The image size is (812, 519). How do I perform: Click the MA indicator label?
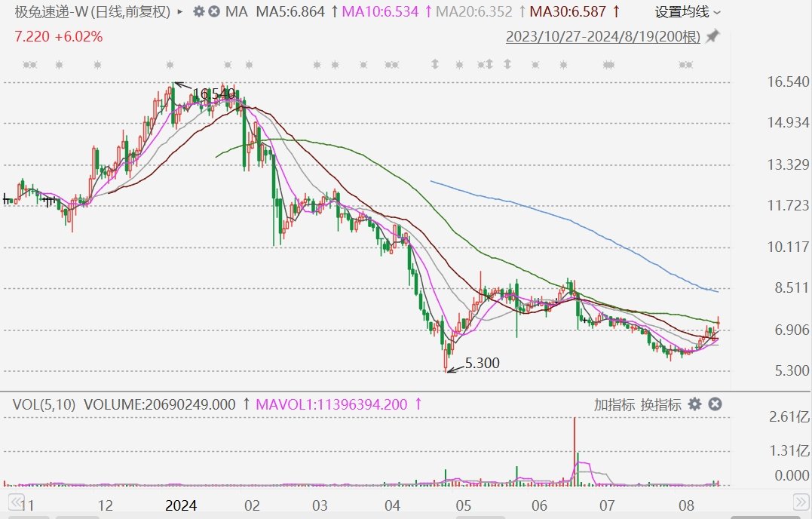(x=236, y=11)
